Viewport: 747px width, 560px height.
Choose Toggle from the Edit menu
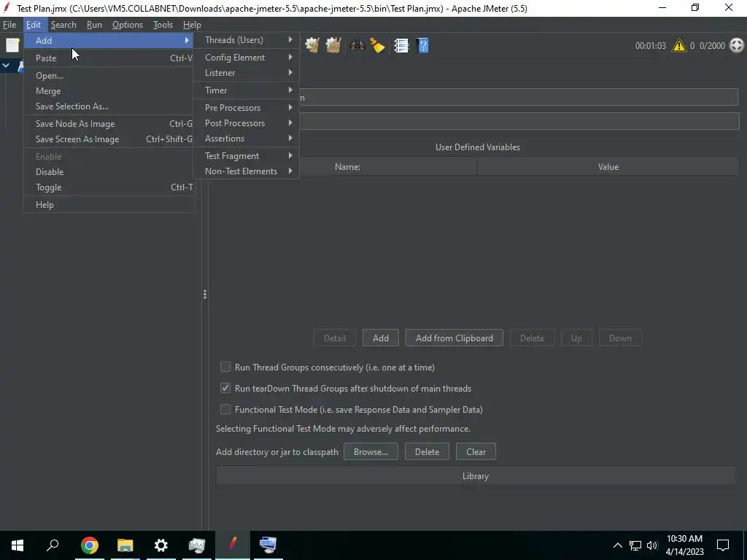[109, 187]
